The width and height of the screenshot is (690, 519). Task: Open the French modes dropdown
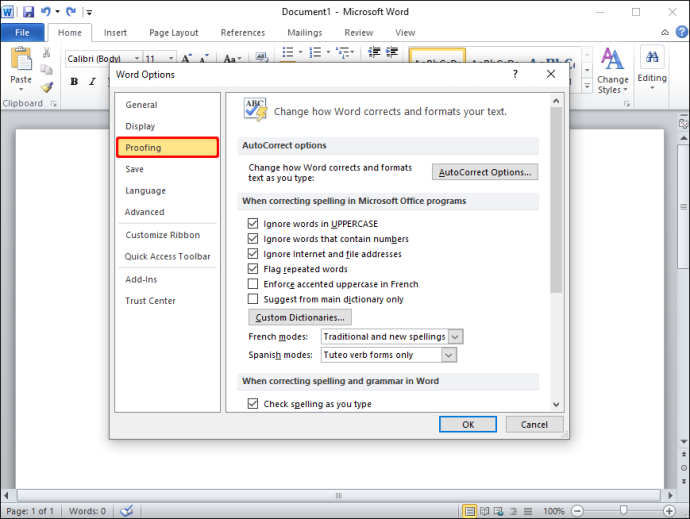[455, 337]
